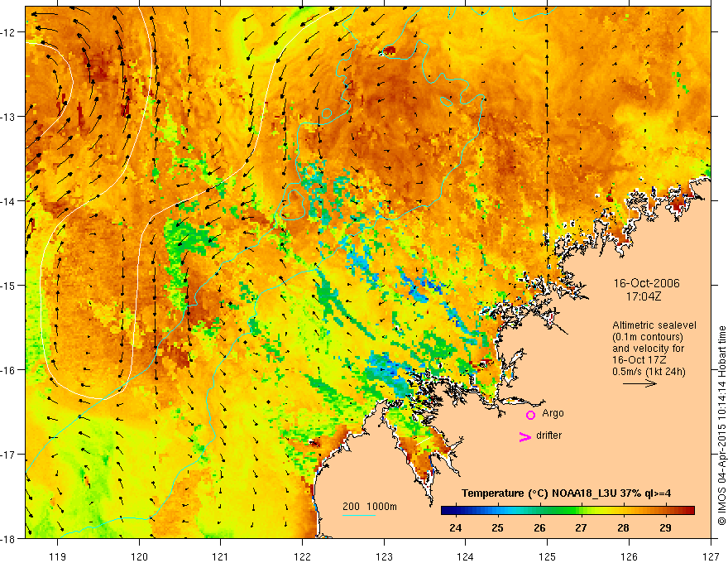Click longitude axis label 119
This screenshot has height=563, width=728.
[x=58, y=556]
